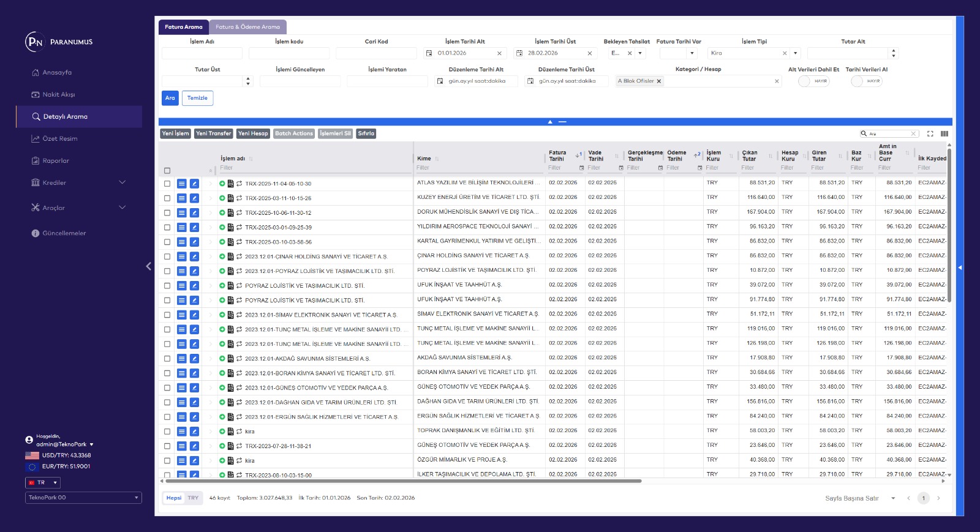This screenshot has width=980, height=532.
Task: Click the Yeni Transfer button
Action: coord(213,133)
